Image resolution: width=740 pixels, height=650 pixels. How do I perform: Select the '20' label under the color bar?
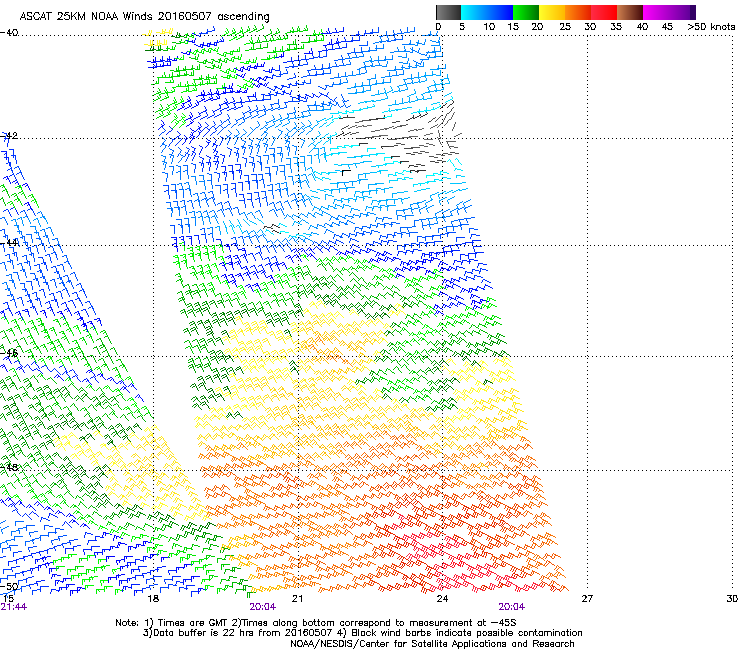537,26
